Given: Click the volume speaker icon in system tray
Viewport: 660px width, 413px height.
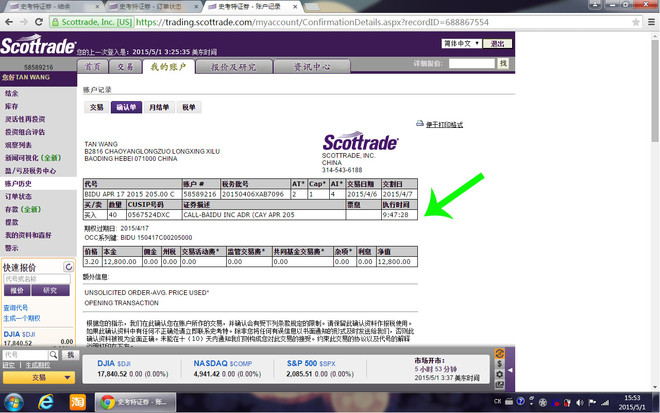Looking at the screenshot, I should point(580,402).
